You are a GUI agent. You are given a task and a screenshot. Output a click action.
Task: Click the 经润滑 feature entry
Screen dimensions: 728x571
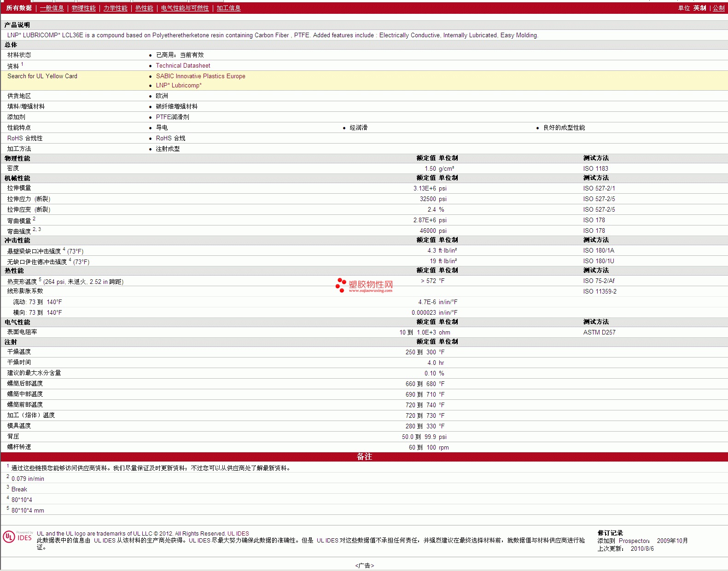pyautogui.click(x=359, y=127)
